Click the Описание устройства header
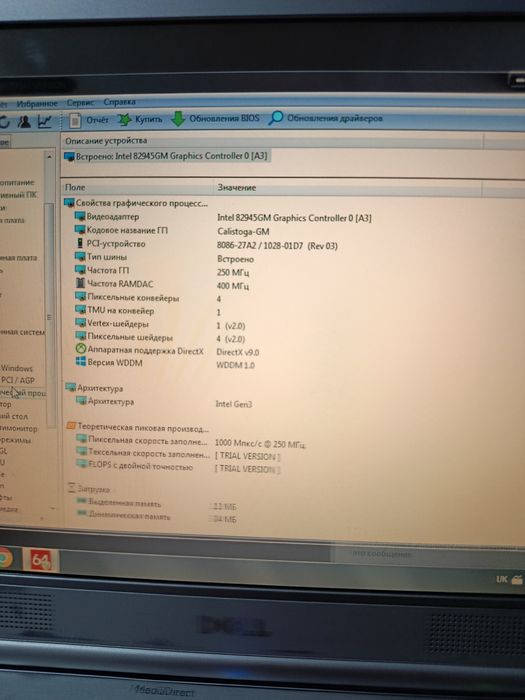This screenshot has height=700, width=525. pyautogui.click(x=106, y=141)
